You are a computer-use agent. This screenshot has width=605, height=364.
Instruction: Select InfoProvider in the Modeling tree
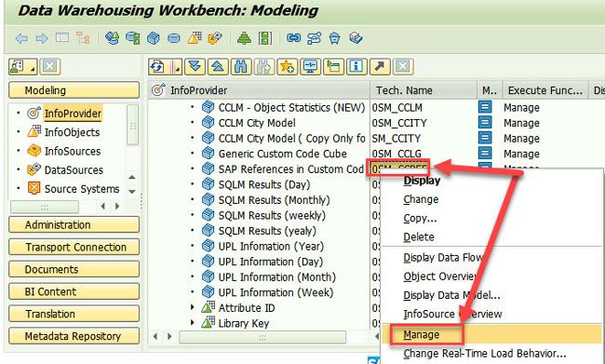point(73,114)
